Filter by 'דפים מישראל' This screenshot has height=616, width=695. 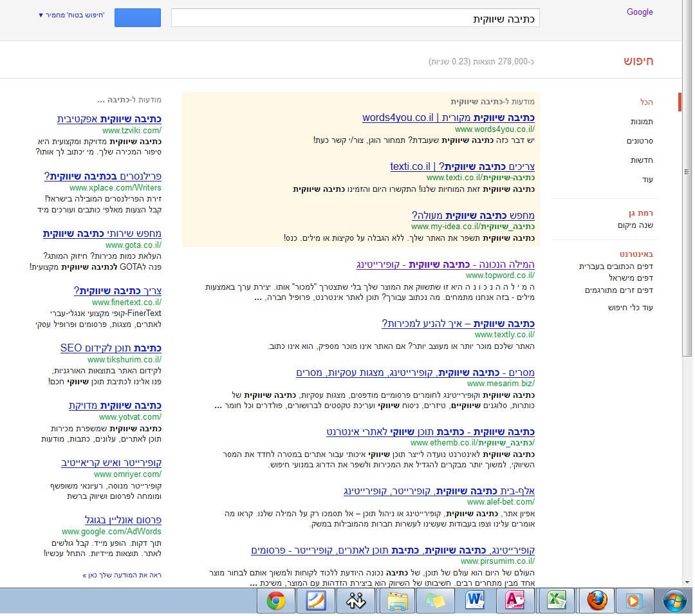(x=631, y=278)
